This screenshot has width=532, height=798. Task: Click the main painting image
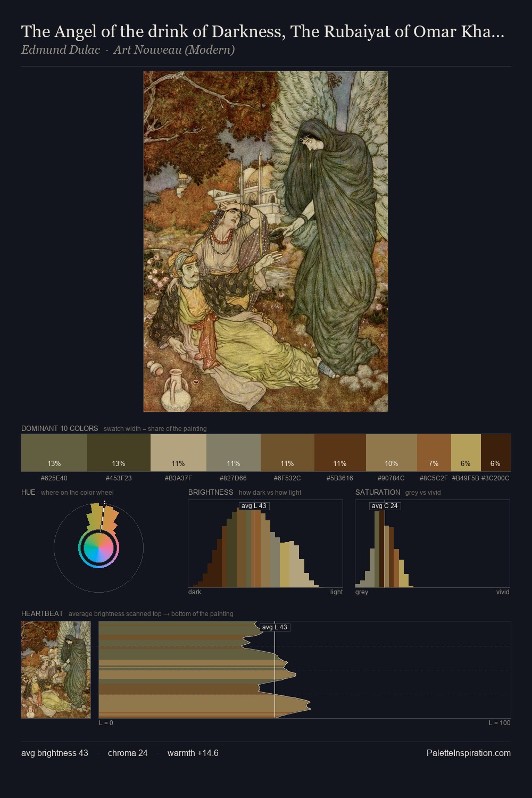pos(265,242)
